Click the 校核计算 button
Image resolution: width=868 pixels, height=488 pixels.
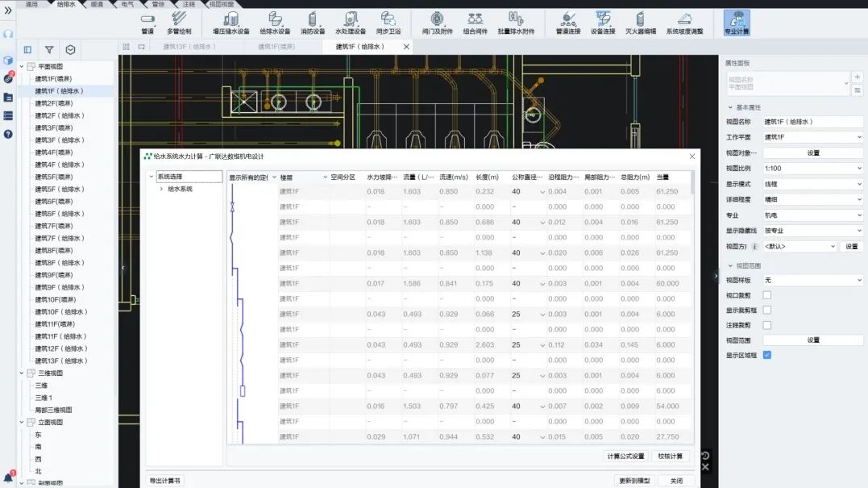(x=671, y=457)
